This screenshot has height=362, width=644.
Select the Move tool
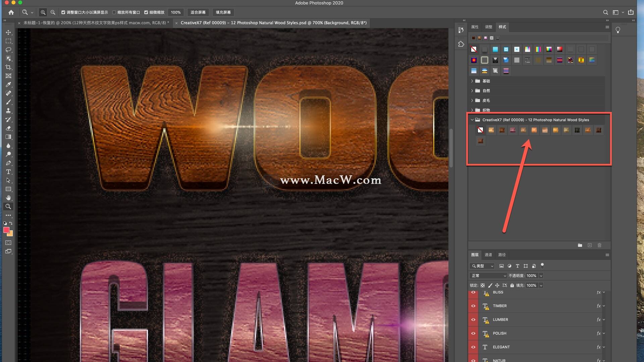(x=8, y=33)
